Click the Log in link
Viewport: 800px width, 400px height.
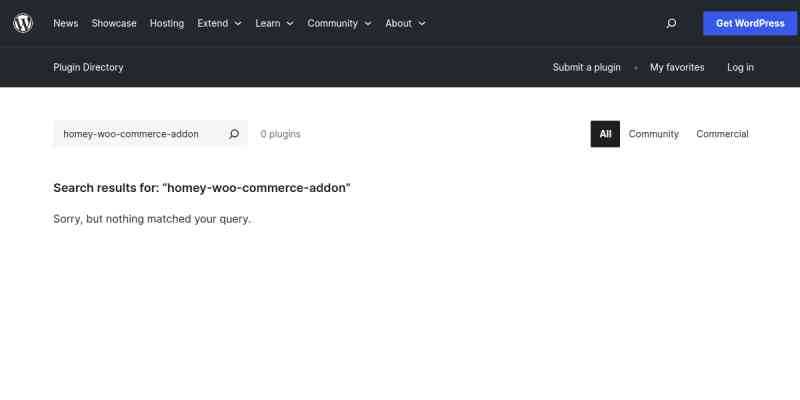click(x=740, y=67)
